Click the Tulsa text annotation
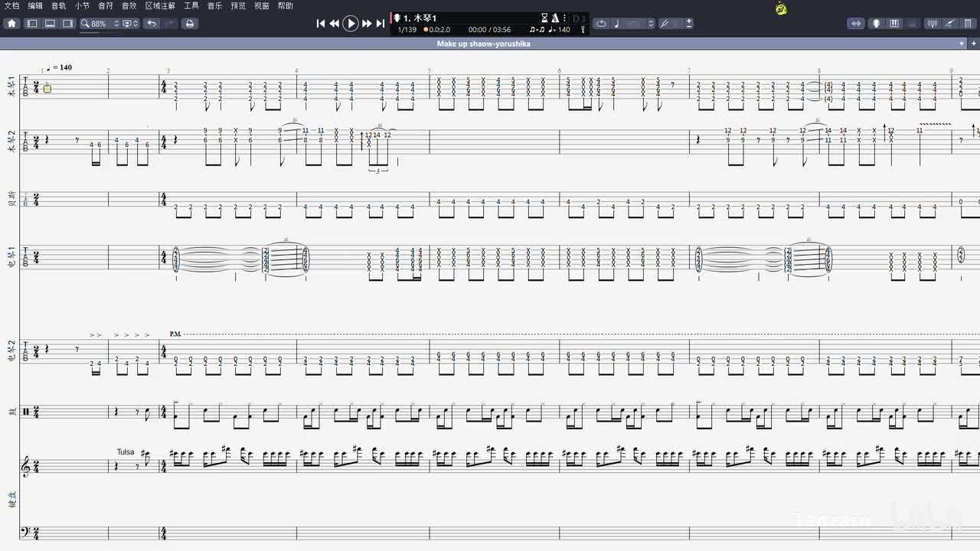 pyautogui.click(x=126, y=452)
